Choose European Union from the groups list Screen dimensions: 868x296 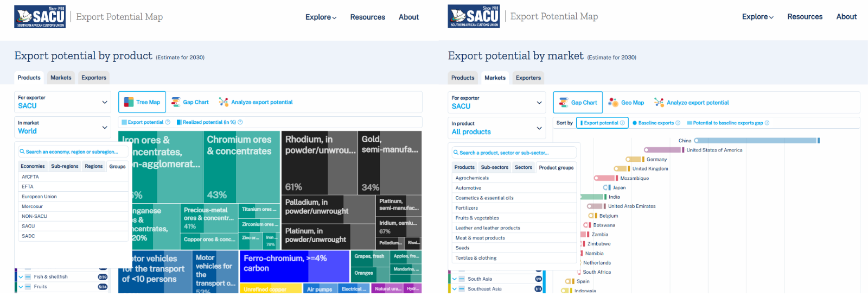coord(39,197)
